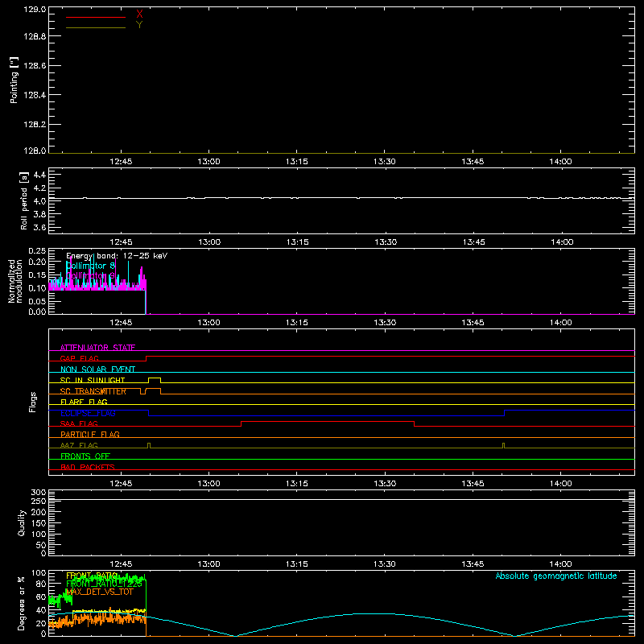Click 13:15 under the Roll period panel
The height and width of the screenshot is (644, 644).
click(297, 242)
